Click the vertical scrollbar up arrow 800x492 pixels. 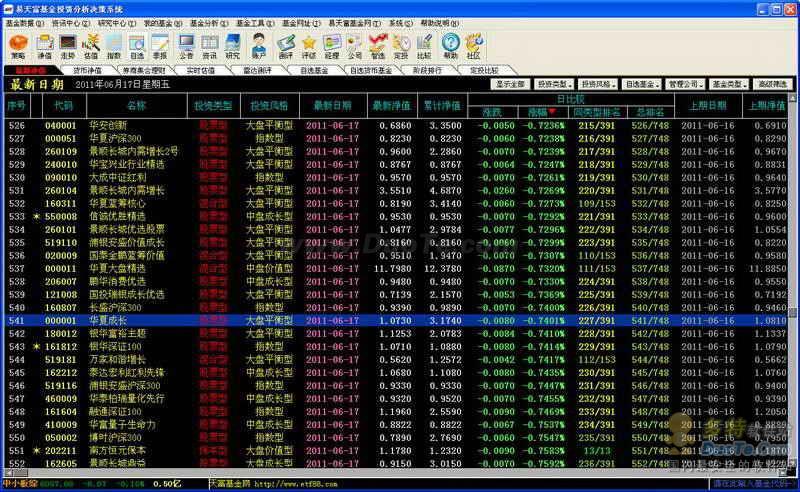point(792,97)
